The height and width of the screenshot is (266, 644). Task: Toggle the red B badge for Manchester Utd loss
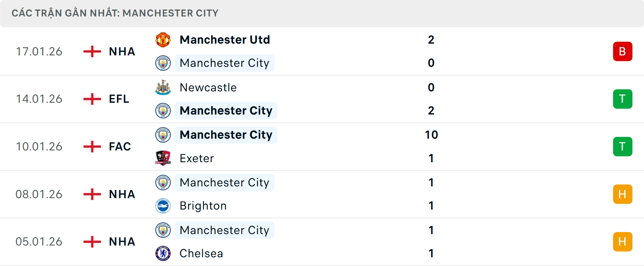coord(623,51)
